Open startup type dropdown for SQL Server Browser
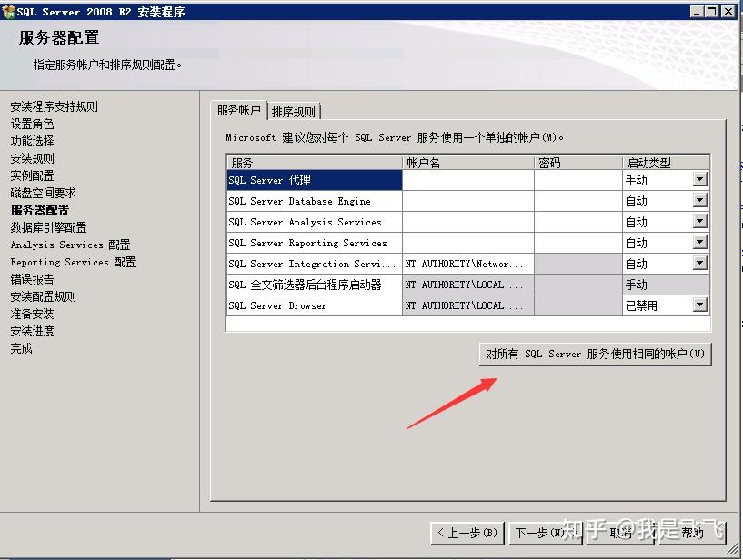This screenshot has width=743, height=560. pyautogui.click(x=699, y=305)
